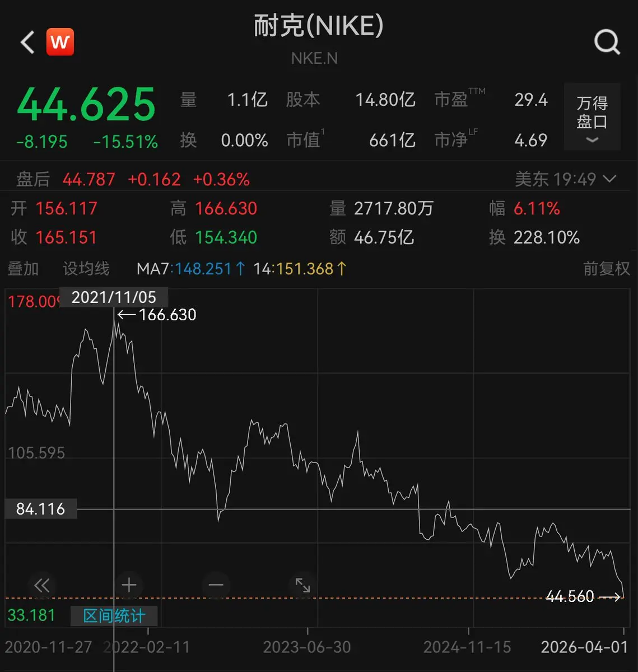Select the -15.51% change percentage

coord(125,142)
